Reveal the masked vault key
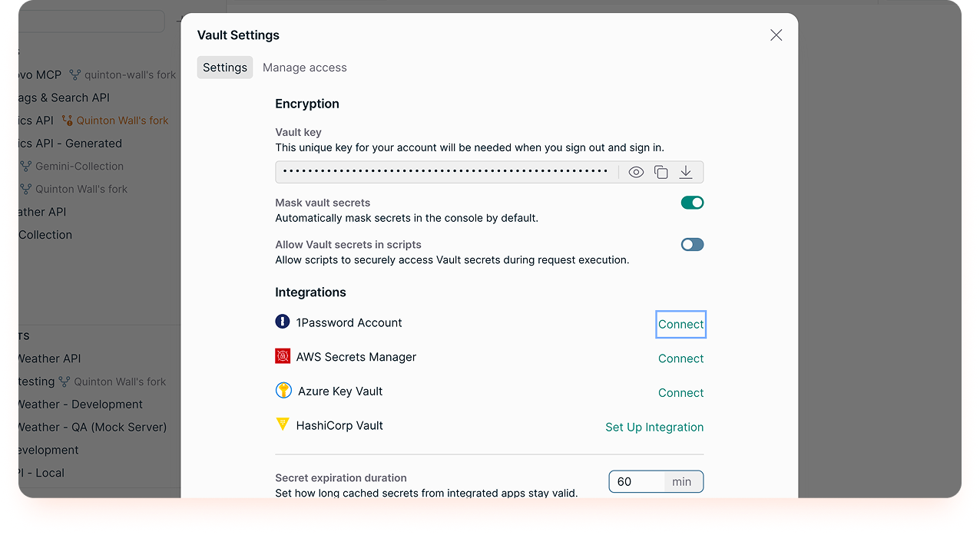Screen dimensions: 980x535 point(635,172)
